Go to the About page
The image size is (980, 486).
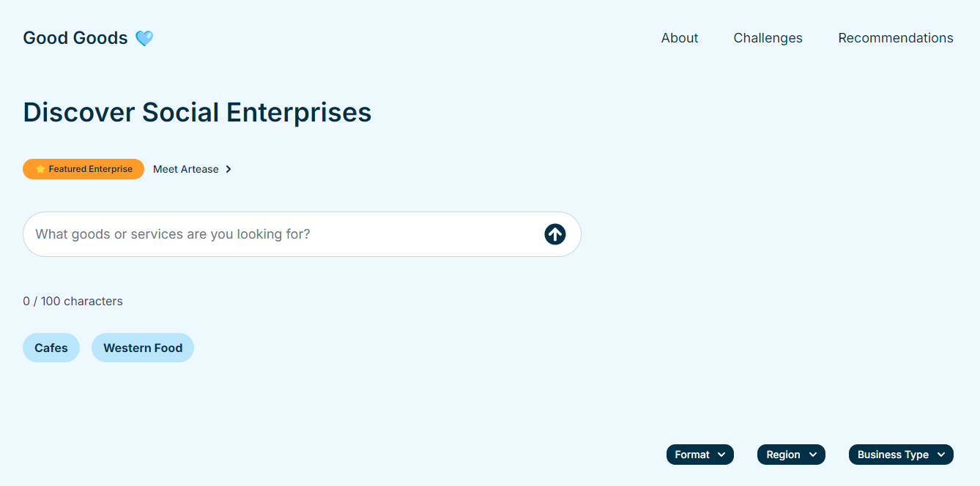(x=680, y=38)
